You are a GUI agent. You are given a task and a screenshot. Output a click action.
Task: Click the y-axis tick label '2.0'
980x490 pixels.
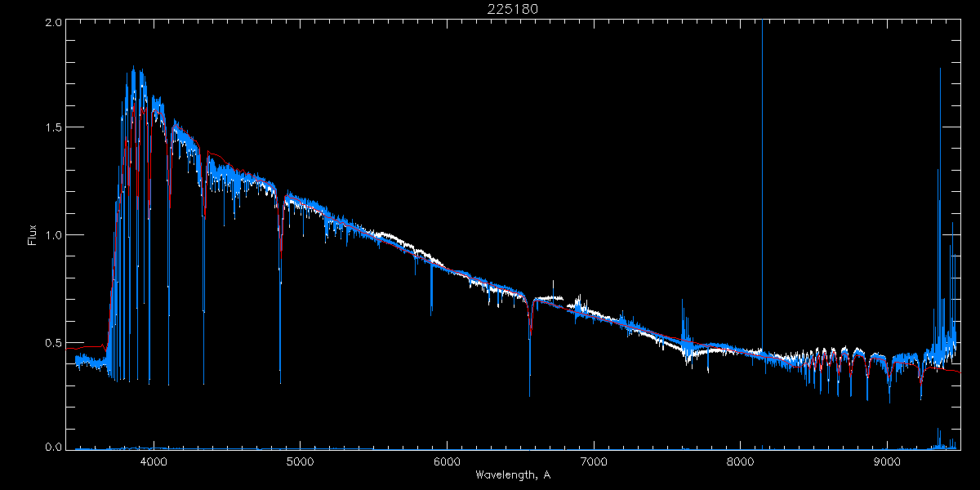pyautogui.click(x=52, y=24)
